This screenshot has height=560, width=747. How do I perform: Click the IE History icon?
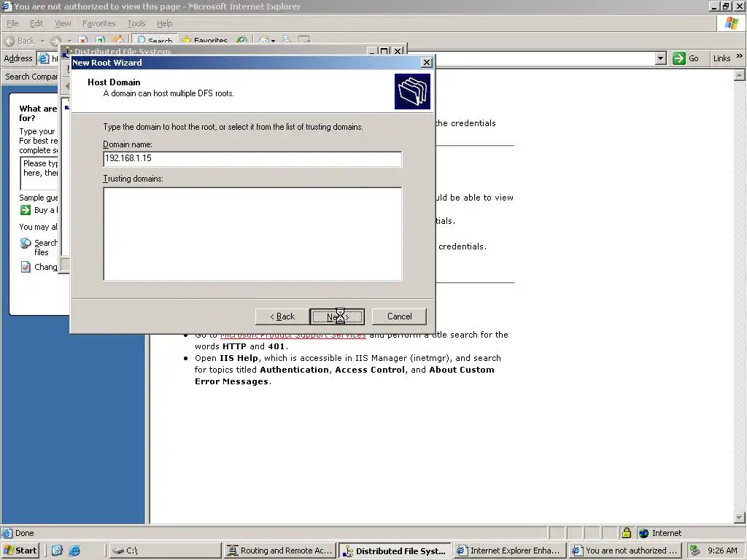[242, 41]
